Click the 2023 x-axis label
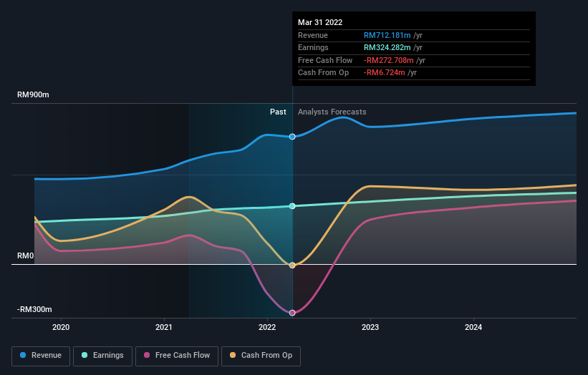Viewport: 588px width, 375px height. coord(370,327)
